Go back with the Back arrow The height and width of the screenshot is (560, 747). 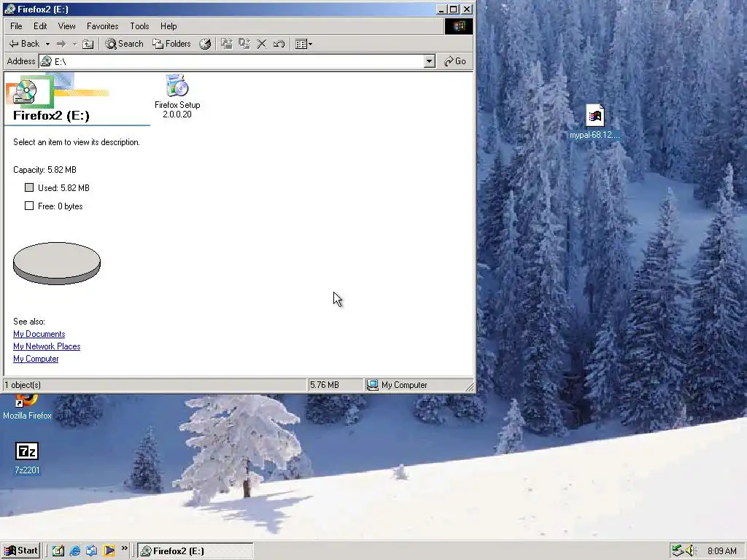pos(24,44)
